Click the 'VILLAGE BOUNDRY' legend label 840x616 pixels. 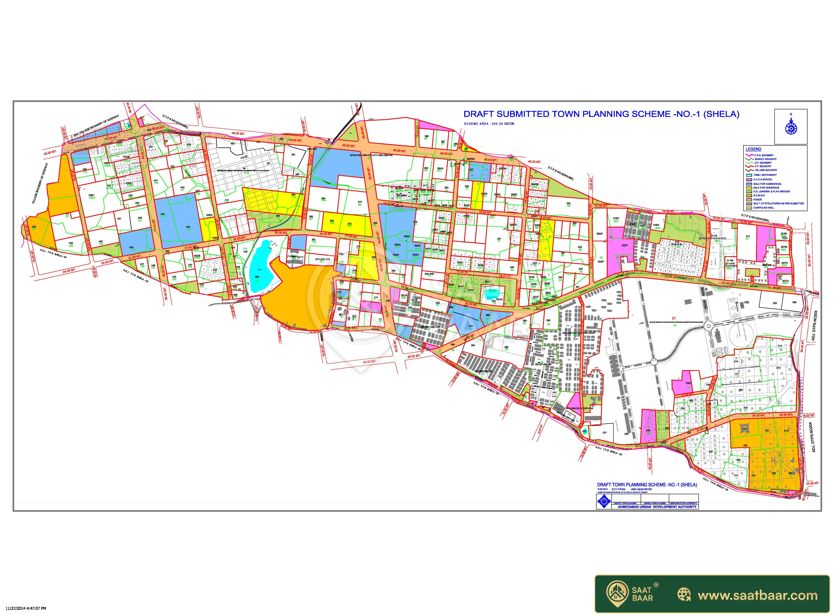(x=766, y=170)
